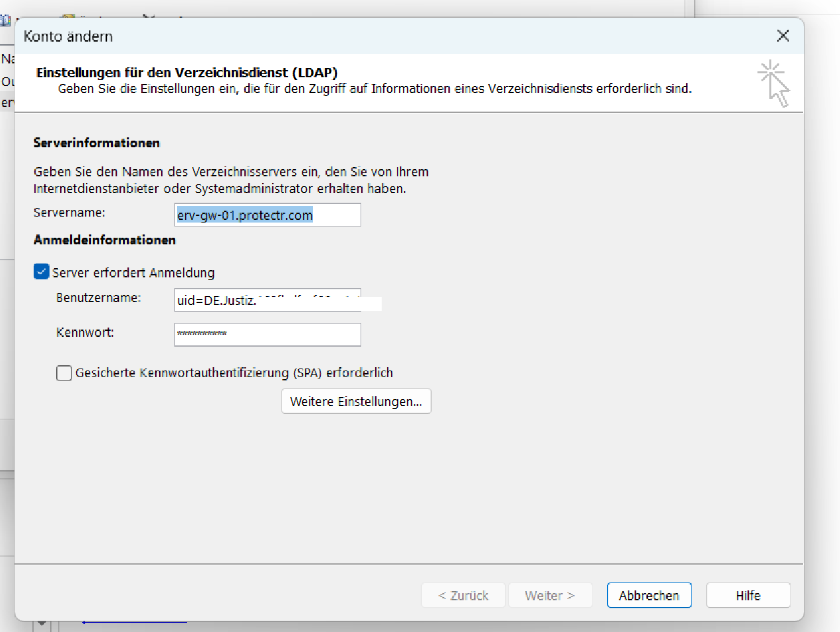Click the Kennwort label

85,332
